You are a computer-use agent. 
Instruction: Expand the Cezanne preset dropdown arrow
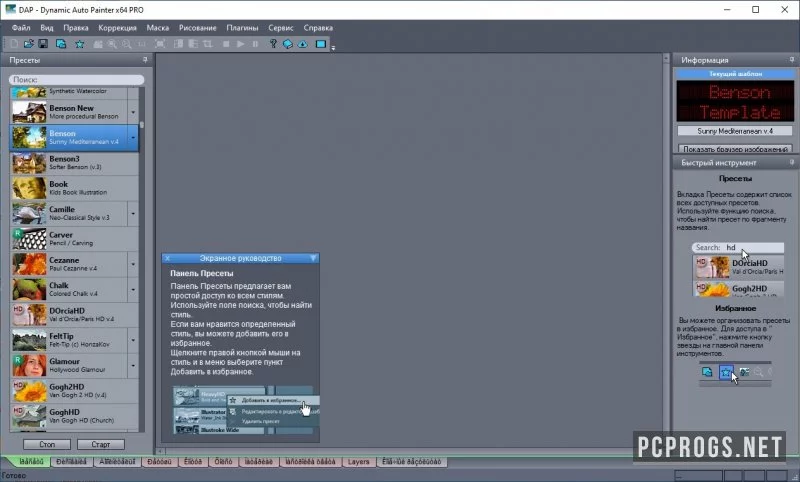(x=133, y=264)
